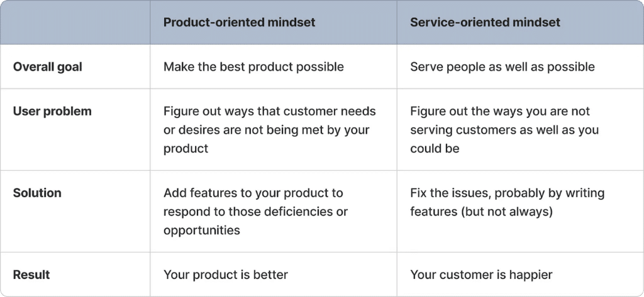Select the line "respond to those deficiencies or"
This screenshot has width=644, height=297.
coord(255,212)
